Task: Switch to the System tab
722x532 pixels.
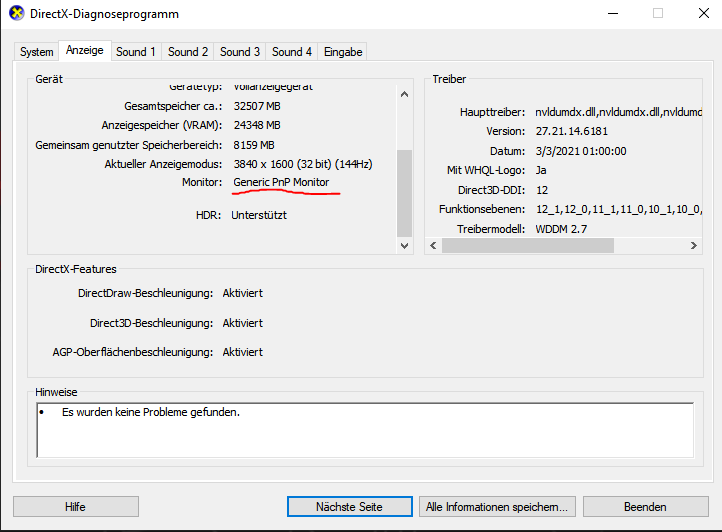Action: click(x=36, y=52)
